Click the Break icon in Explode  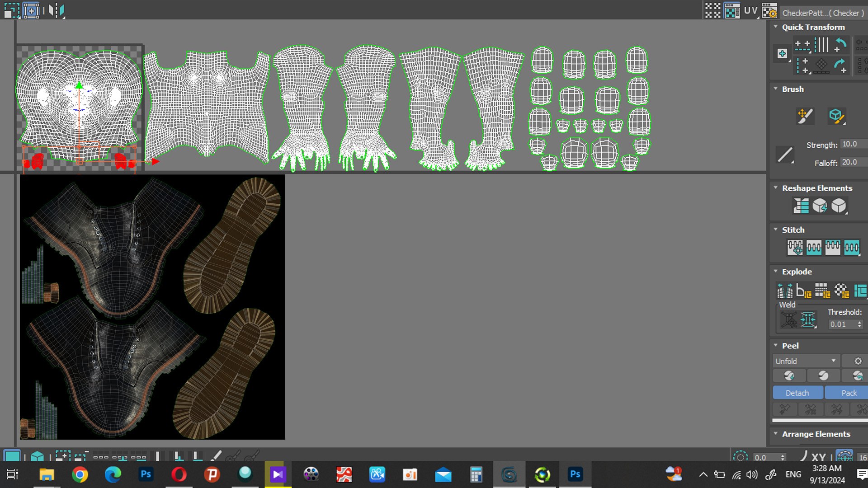(785, 291)
